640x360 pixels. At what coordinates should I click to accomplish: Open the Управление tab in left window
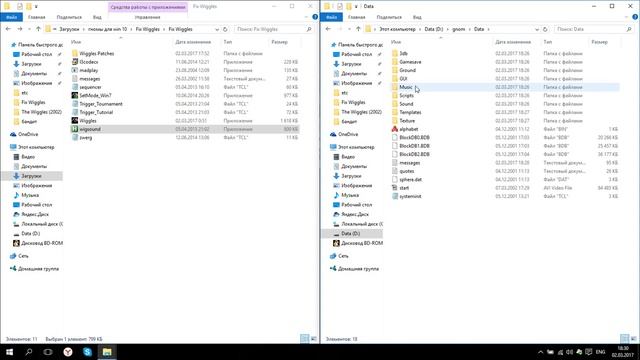[147, 17]
